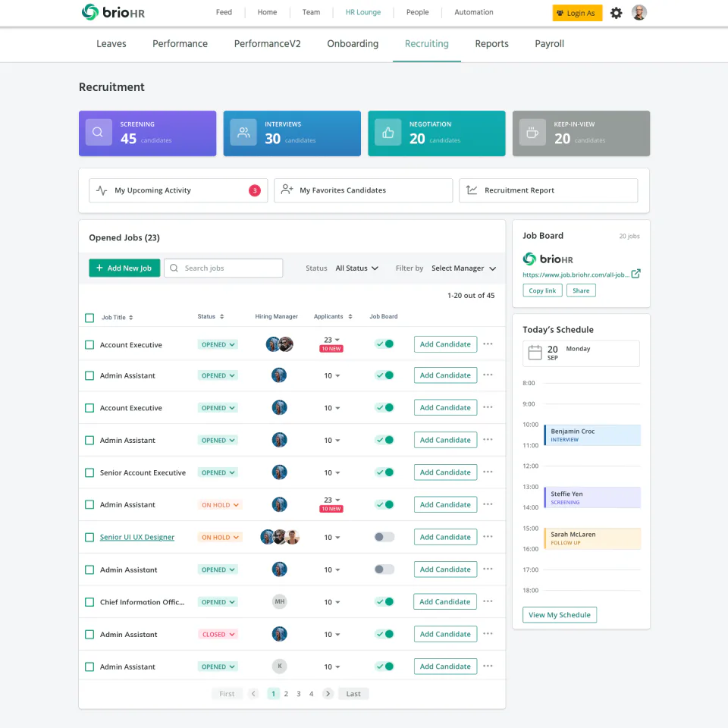This screenshot has width=728, height=728.
Task: Open the Job Board external link icon
Action: (x=635, y=275)
